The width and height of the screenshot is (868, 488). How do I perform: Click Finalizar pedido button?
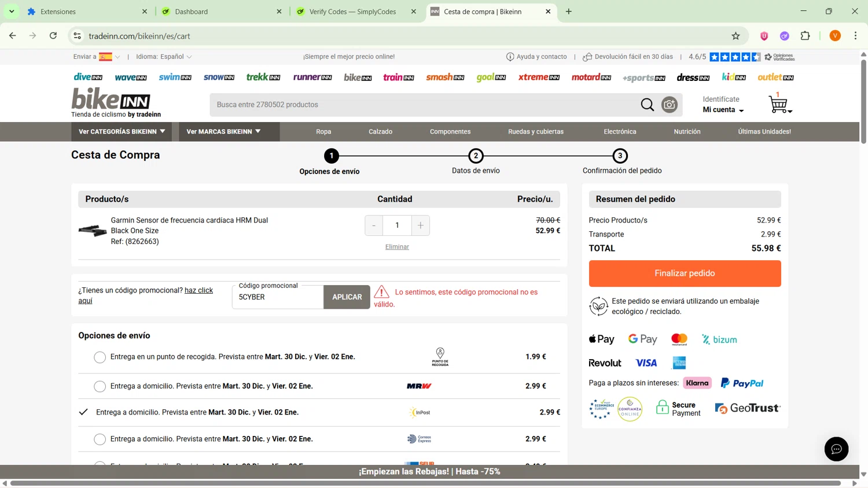click(x=685, y=273)
